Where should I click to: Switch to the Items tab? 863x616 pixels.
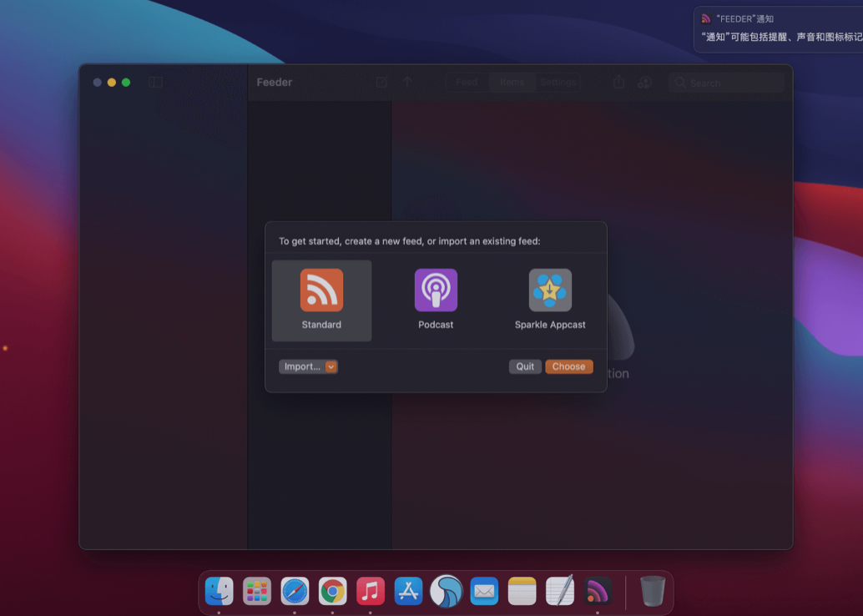512,82
